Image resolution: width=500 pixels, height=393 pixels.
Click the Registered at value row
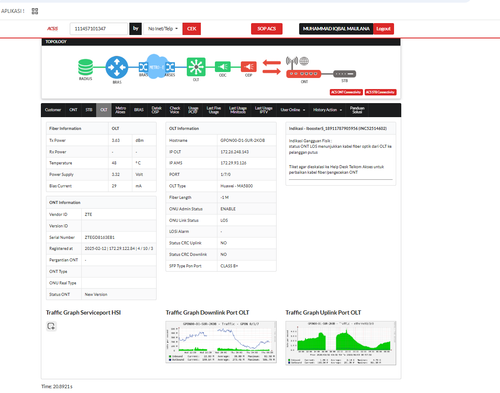[119, 249]
